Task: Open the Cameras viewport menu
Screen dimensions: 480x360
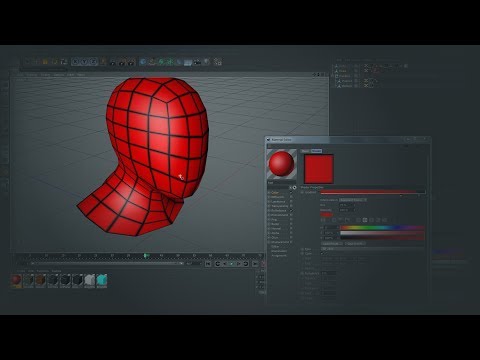Action: [x=32, y=75]
